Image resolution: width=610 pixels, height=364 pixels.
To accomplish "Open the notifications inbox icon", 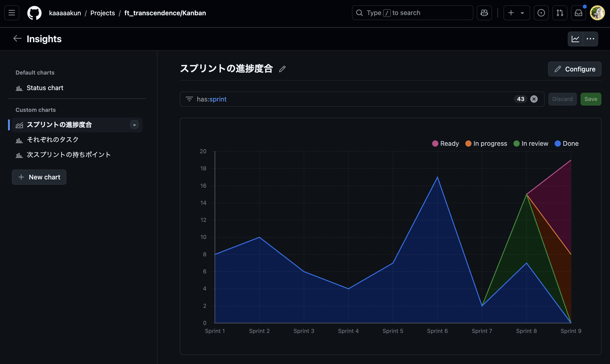I will tap(578, 13).
